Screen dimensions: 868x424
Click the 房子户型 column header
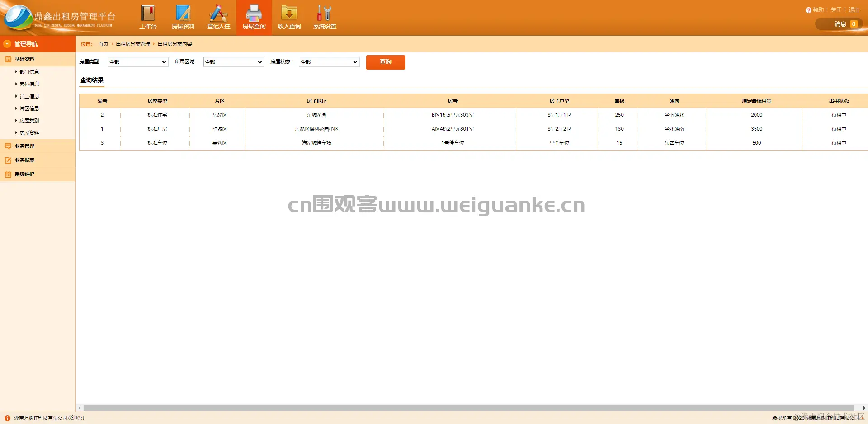(x=559, y=101)
